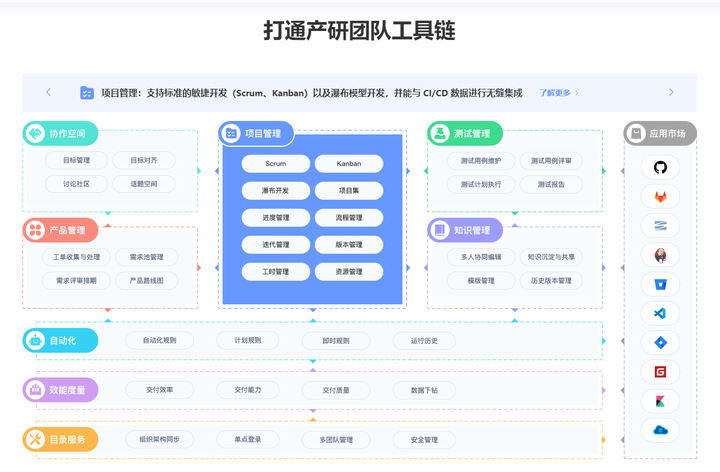Viewport: 720px width, 472px height.
Task: Select the 流程管理 pill
Action: click(x=349, y=218)
